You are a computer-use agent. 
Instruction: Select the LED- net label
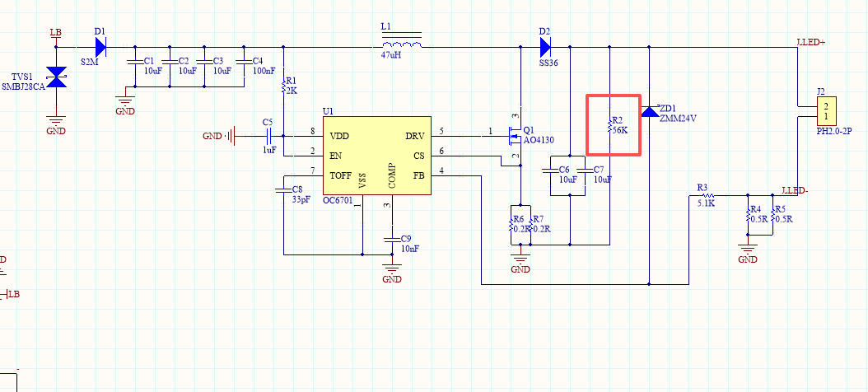795,190
